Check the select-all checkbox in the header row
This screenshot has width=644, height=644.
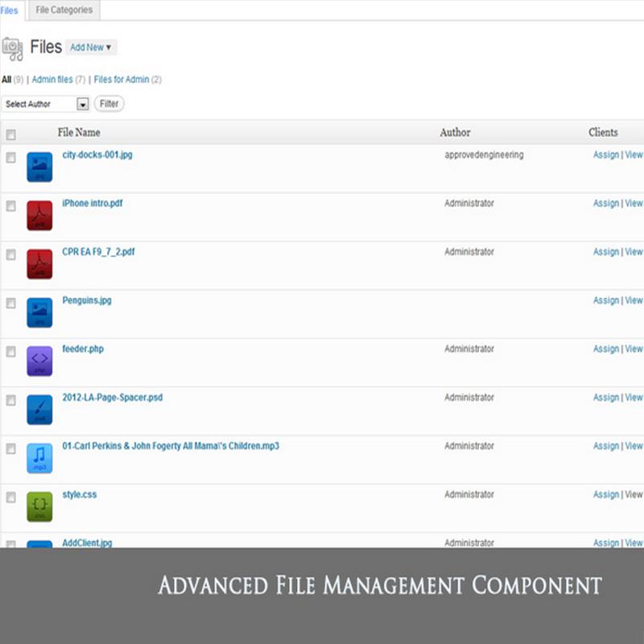[10, 135]
